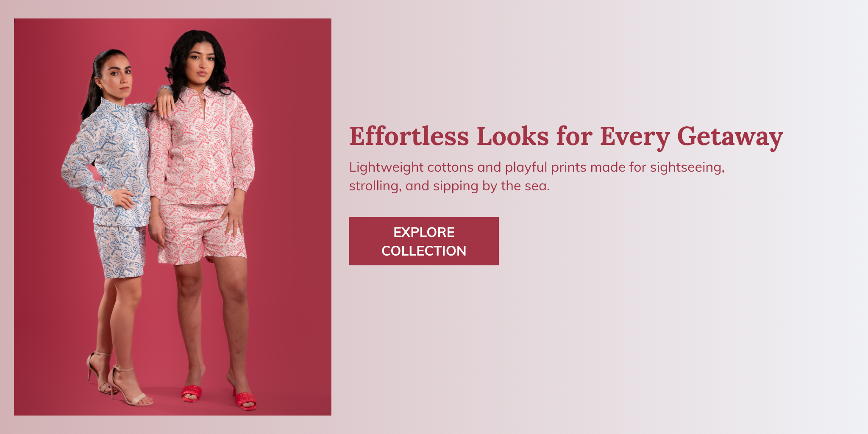Image resolution: width=868 pixels, height=434 pixels.
Task: Click the pink printed blouse
Action: coord(201,148)
